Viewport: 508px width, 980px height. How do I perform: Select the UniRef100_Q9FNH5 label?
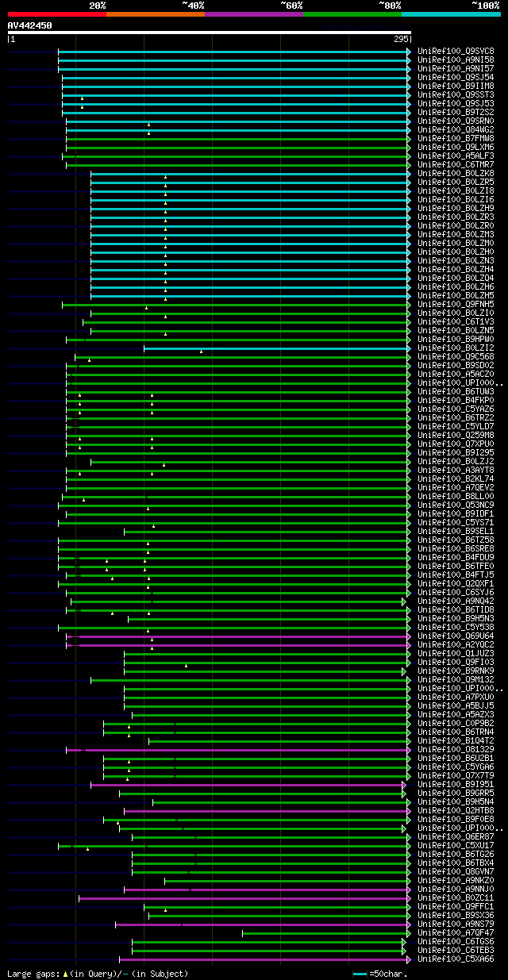456,304
